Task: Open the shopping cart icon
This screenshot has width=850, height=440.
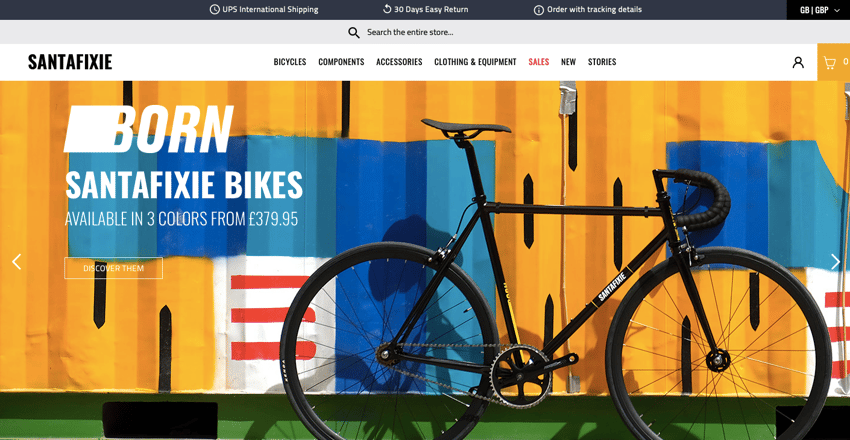Action: pos(829,63)
